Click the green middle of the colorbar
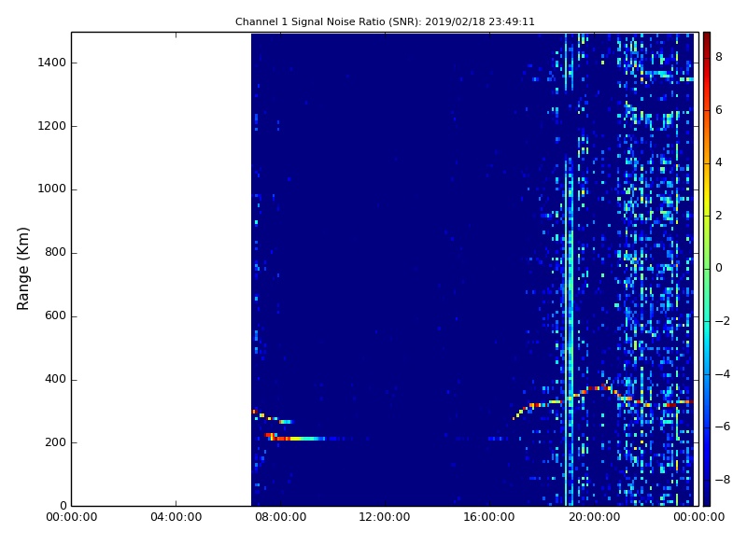This screenshot has width=747, height=560. point(707,269)
